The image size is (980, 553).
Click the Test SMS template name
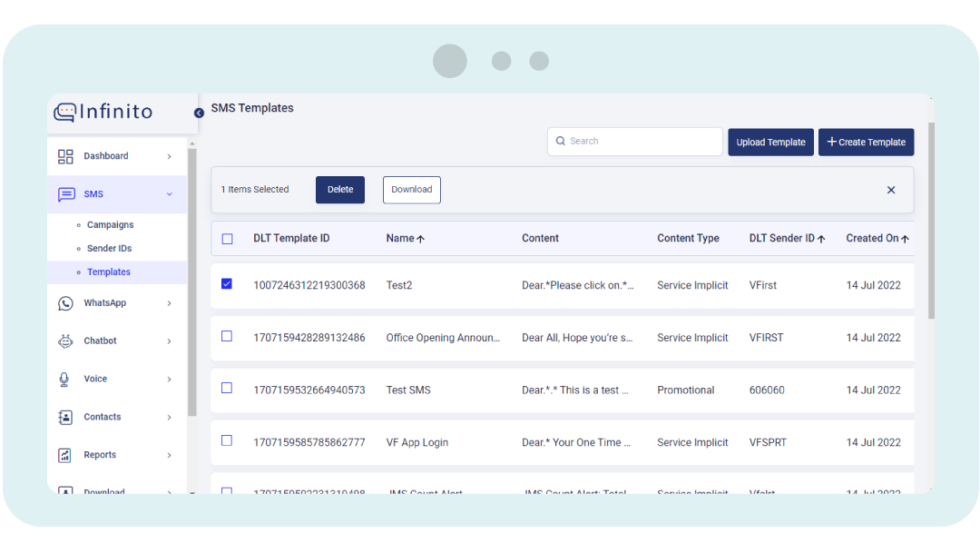coord(408,390)
